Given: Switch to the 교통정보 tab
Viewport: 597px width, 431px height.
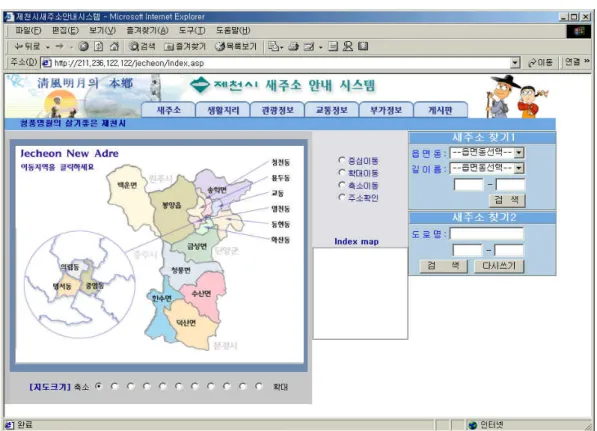Looking at the screenshot, I should pyautogui.click(x=332, y=110).
